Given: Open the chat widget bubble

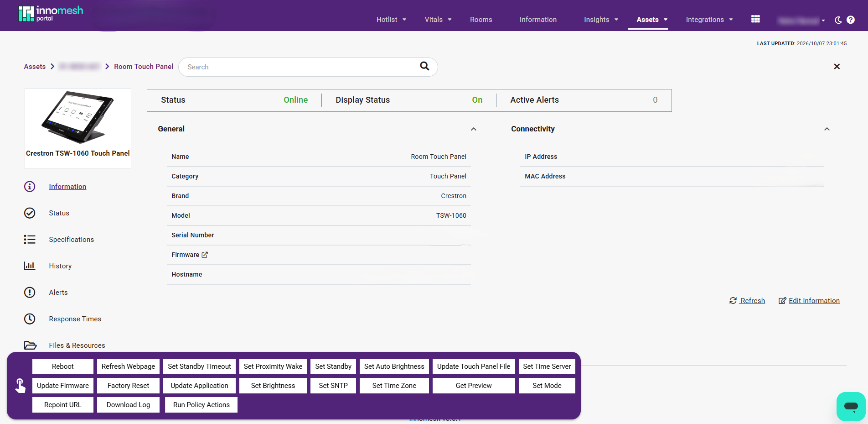Looking at the screenshot, I should (851, 406).
